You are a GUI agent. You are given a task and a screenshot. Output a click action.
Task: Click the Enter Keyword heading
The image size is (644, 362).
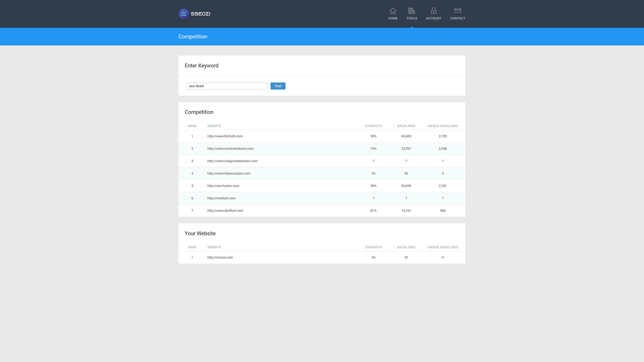click(202, 66)
